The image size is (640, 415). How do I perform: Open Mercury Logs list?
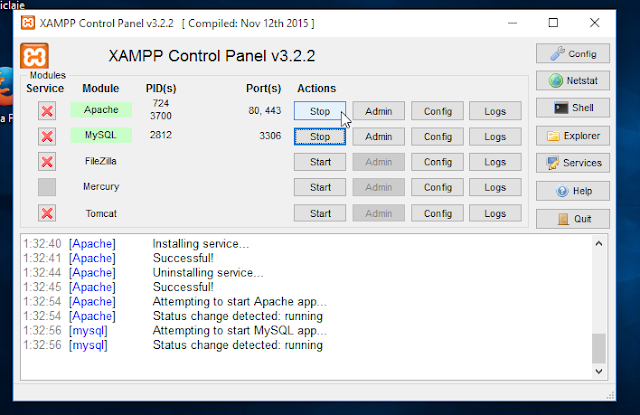tap(495, 187)
